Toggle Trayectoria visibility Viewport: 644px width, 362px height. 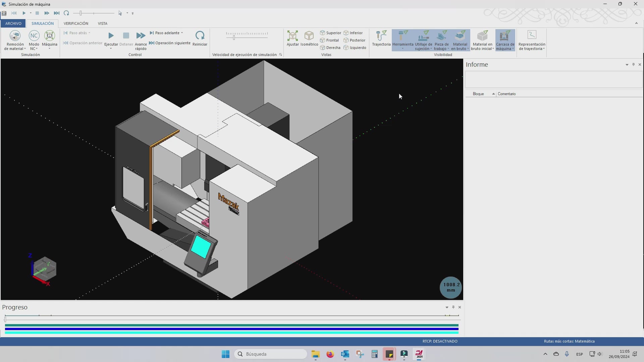click(x=381, y=36)
